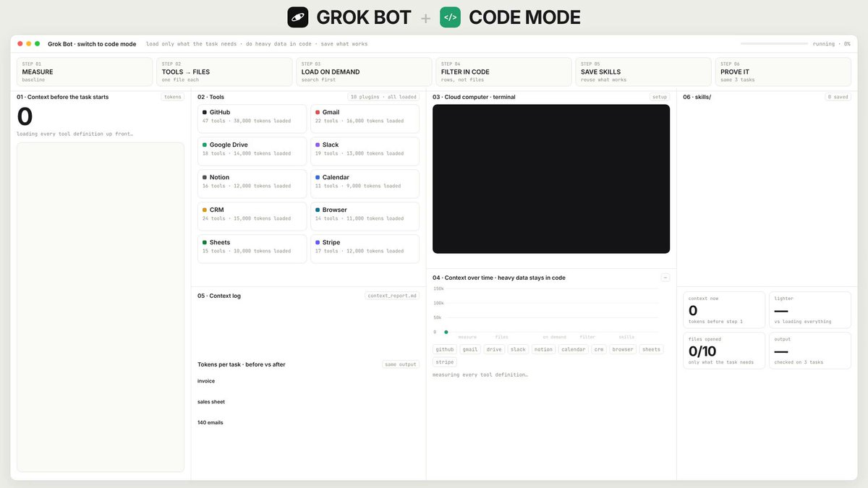Click the Stripe purple dot icon

pyautogui.click(x=318, y=242)
